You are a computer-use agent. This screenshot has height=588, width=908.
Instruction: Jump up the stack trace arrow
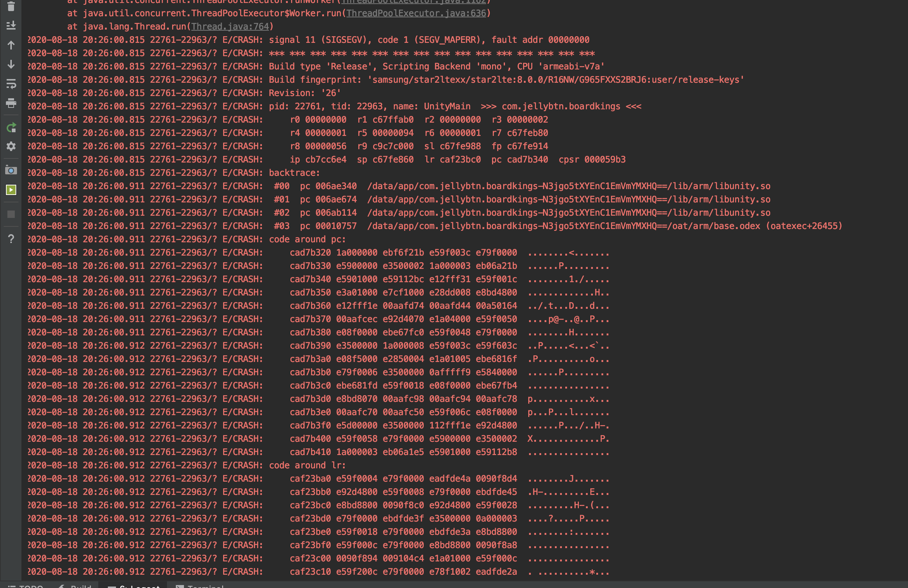11,45
